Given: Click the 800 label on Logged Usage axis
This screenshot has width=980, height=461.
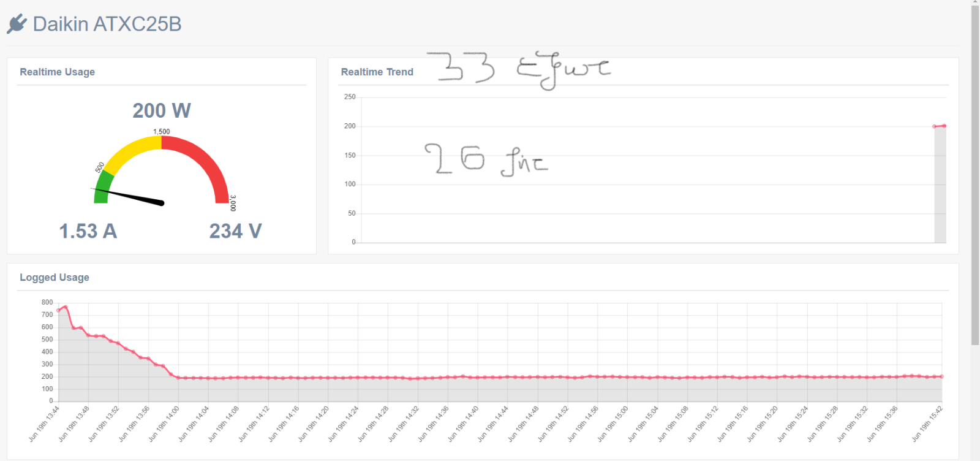Looking at the screenshot, I should 47,302.
